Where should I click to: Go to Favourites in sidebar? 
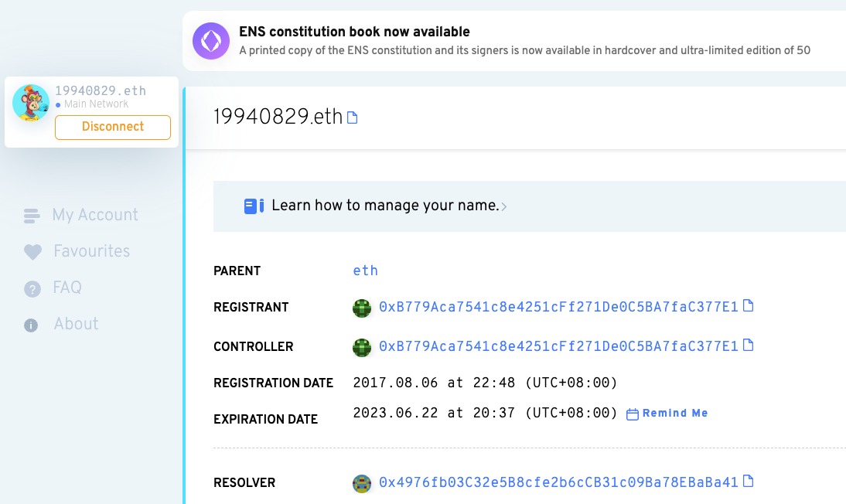click(x=91, y=251)
